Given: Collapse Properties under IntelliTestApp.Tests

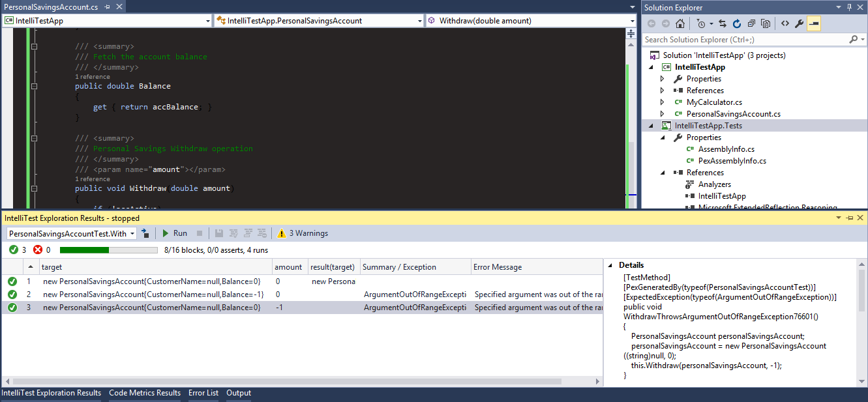Looking at the screenshot, I should point(663,137).
